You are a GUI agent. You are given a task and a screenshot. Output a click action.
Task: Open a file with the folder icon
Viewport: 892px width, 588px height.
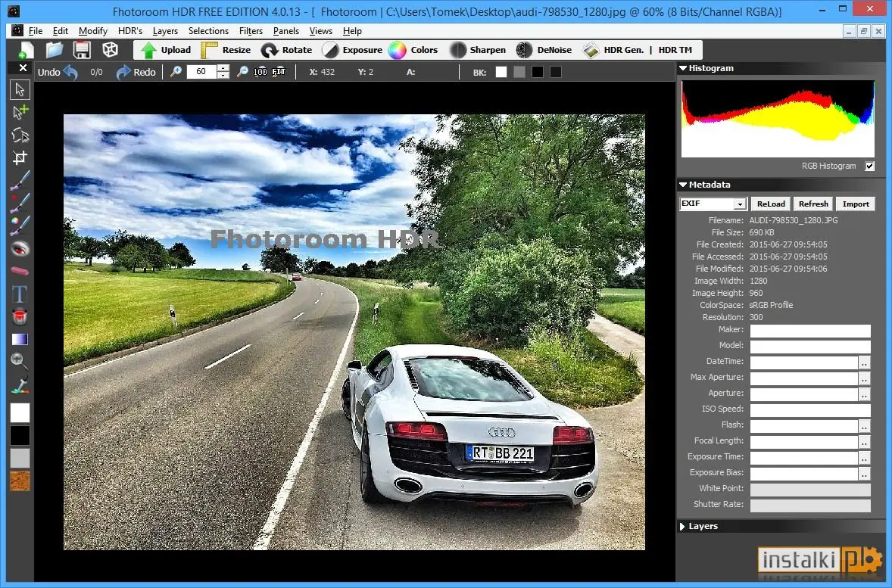(x=54, y=50)
